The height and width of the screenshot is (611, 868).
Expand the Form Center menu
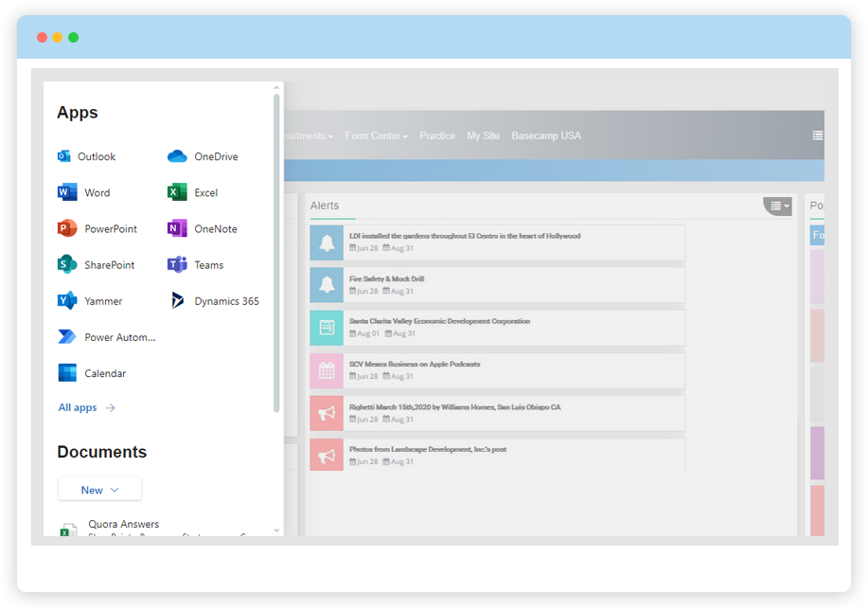point(377,135)
